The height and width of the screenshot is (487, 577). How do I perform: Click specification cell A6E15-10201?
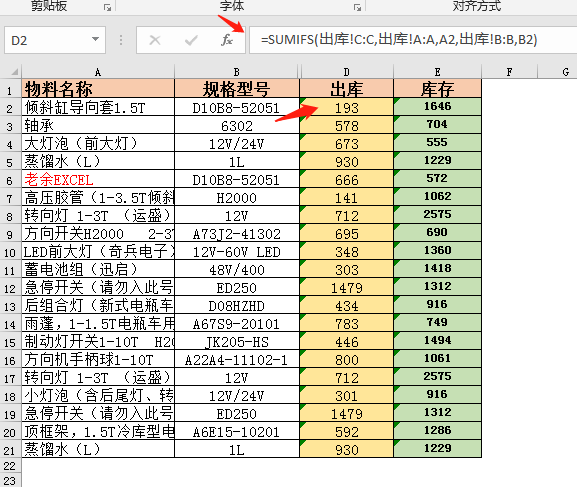pyautogui.click(x=237, y=431)
